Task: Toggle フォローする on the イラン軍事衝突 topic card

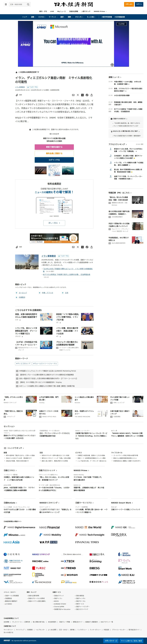Action: (63, 256)
